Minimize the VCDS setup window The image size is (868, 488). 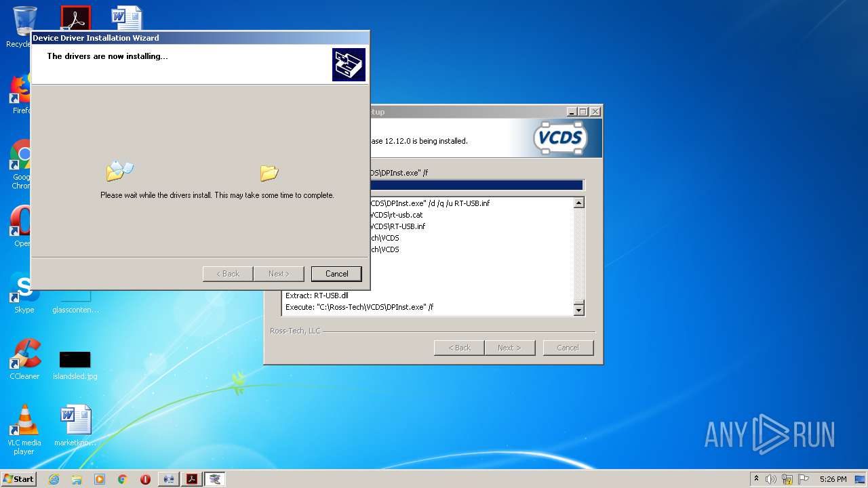coord(572,112)
